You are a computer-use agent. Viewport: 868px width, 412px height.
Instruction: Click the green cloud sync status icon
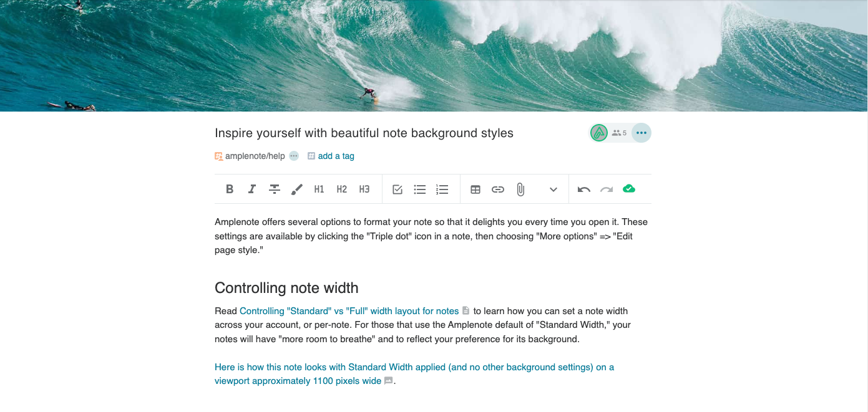(629, 189)
